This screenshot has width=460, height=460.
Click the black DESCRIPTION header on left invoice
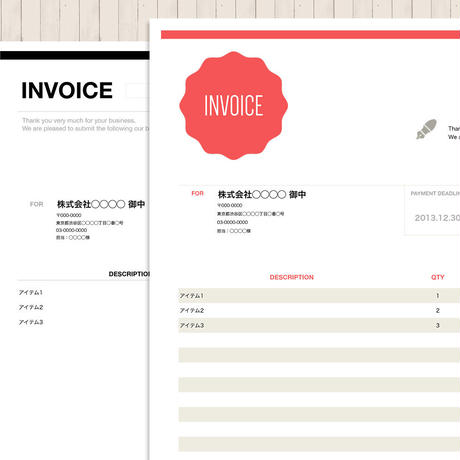129,274
